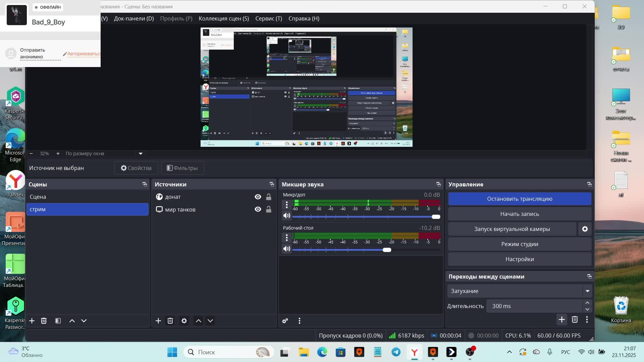Open preview scaling dropdown arrow
Image resolution: width=644 pixels, height=362 pixels.
(141, 154)
